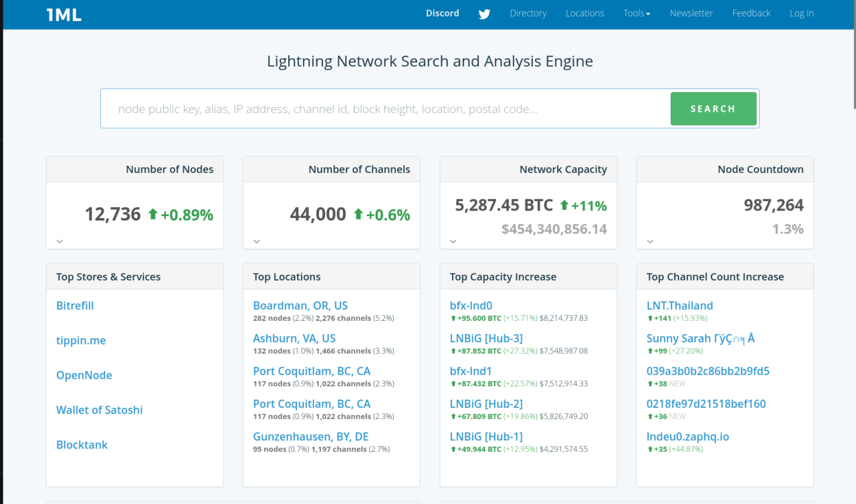The image size is (856, 504).
Task: Click Feedback in the navigation bar
Action: (x=751, y=13)
